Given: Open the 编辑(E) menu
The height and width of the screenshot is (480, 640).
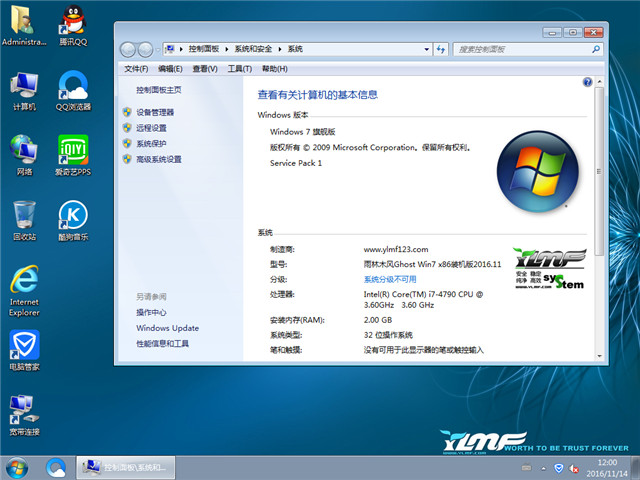Looking at the screenshot, I should click(170, 69).
